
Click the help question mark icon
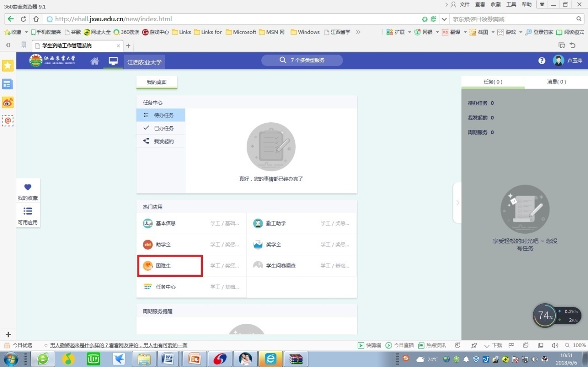pyautogui.click(x=542, y=61)
